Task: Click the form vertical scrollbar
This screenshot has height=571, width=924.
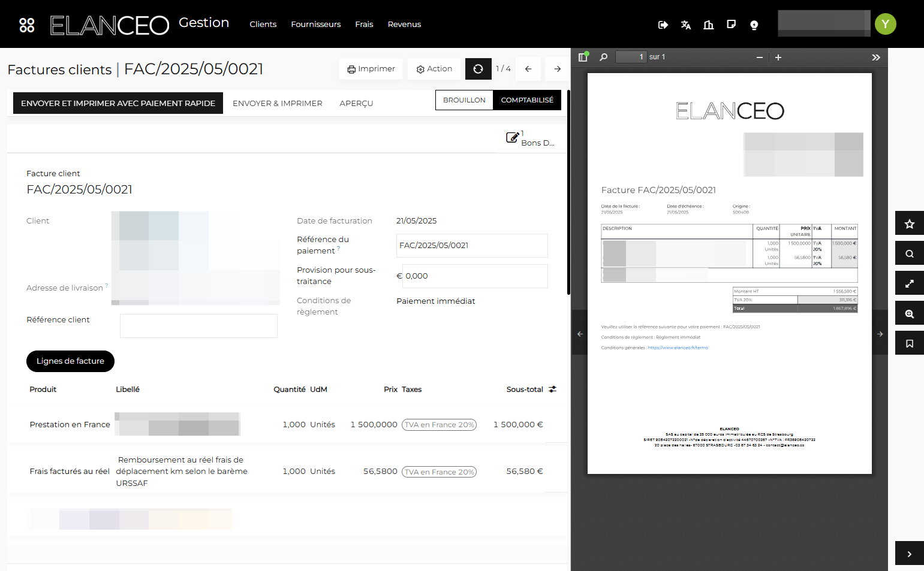Action: tap(568, 192)
